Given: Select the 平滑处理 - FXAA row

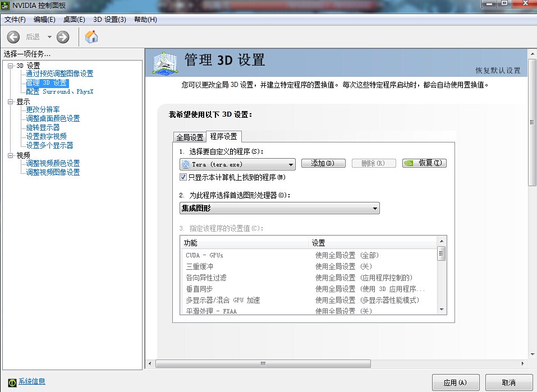Looking at the screenshot, I should [x=308, y=311].
